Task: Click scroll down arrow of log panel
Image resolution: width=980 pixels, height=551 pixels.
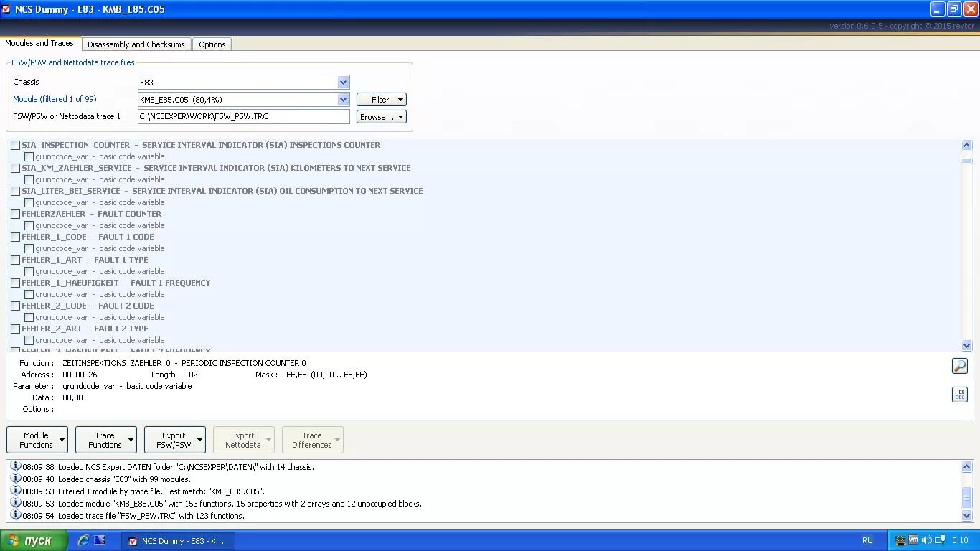Action: [966, 515]
